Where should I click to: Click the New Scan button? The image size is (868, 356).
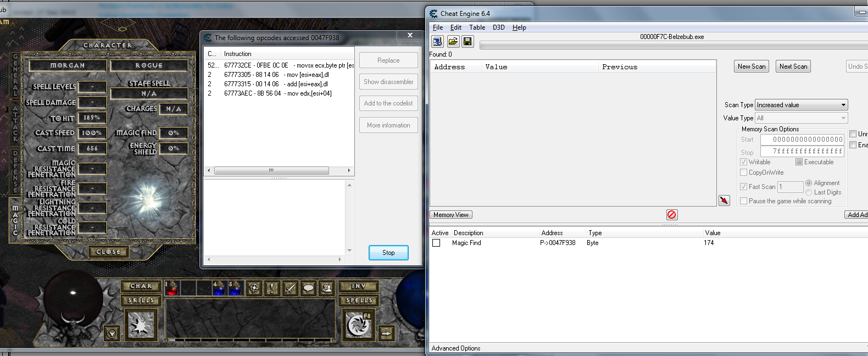(x=752, y=66)
